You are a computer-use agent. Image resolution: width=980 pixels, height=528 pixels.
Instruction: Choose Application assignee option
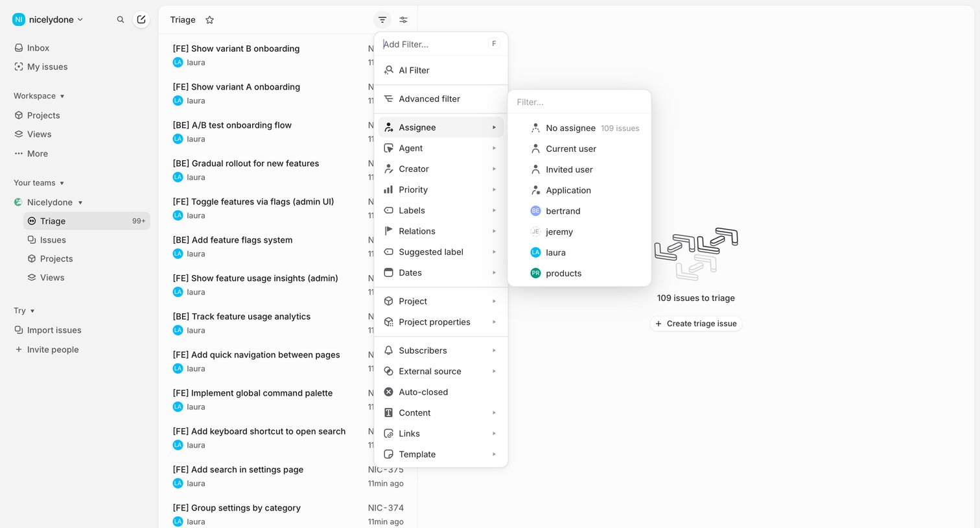tap(579, 190)
